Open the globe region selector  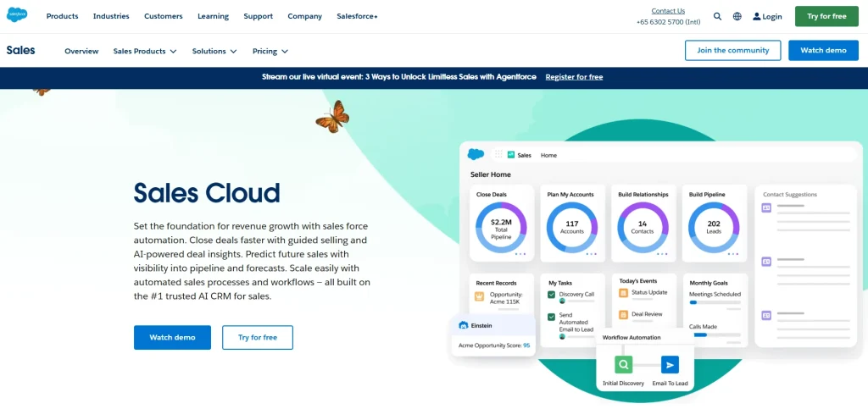tap(737, 17)
